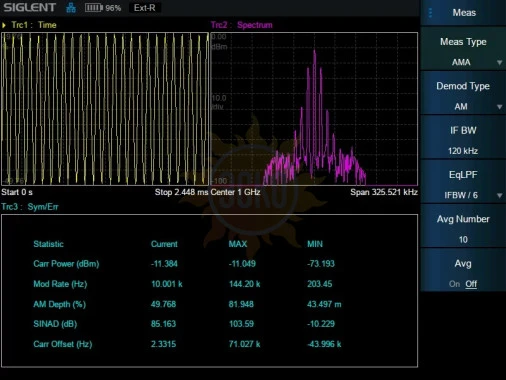This screenshot has height=380, width=506.
Task: Click the Ext-R reference indicator
Action: pos(145,7)
